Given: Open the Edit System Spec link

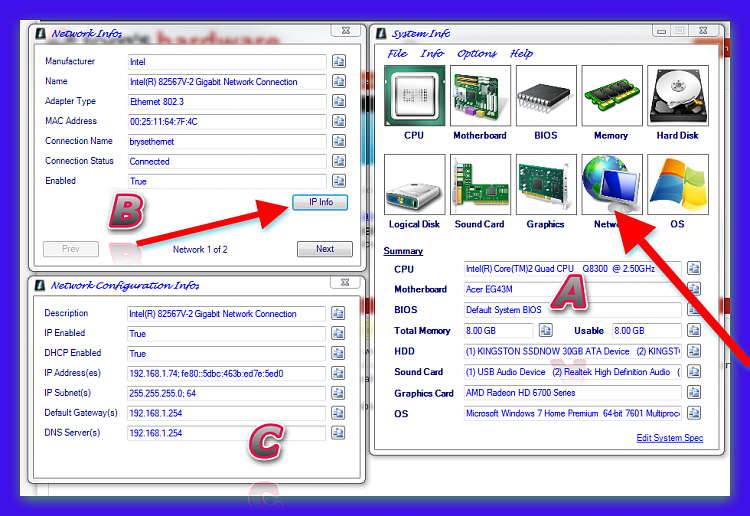Looking at the screenshot, I should click(670, 438).
